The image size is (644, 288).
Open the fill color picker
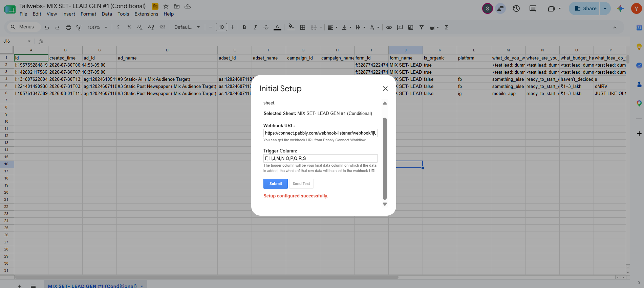pyautogui.click(x=291, y=27)
